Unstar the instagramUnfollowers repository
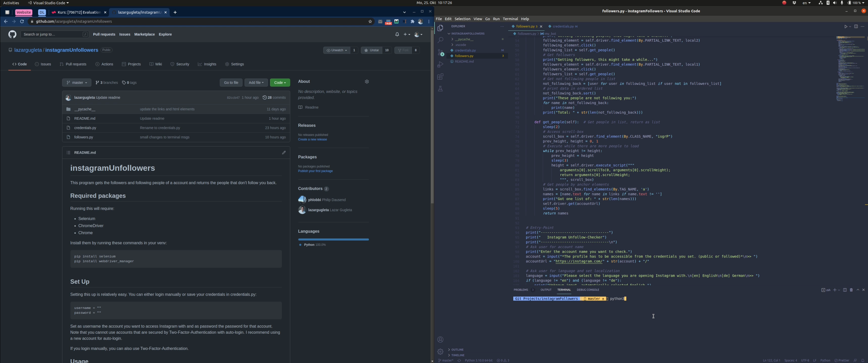Screen dimensions: 868x363 (372, 50)
